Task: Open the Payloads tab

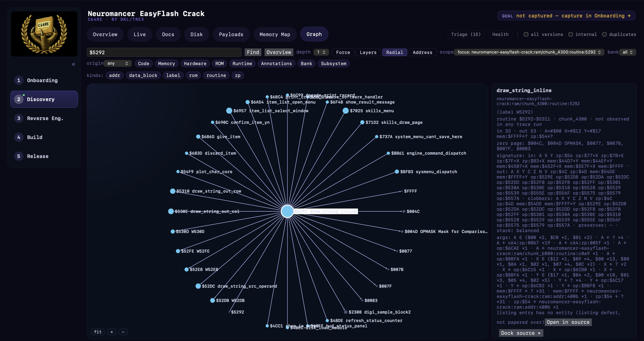Action: point(231,34)
